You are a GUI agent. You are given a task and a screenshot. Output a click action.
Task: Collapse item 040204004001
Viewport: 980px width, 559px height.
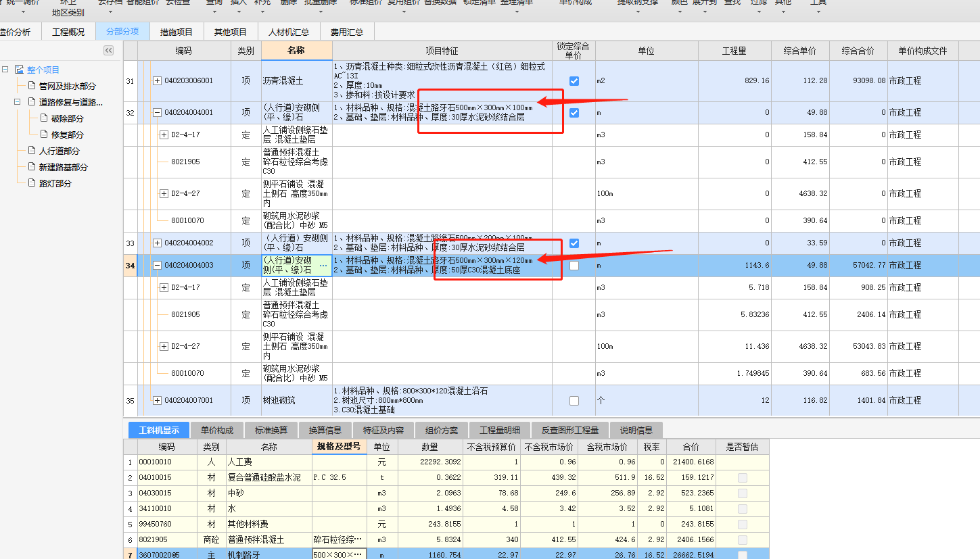(x=158, y=113)
